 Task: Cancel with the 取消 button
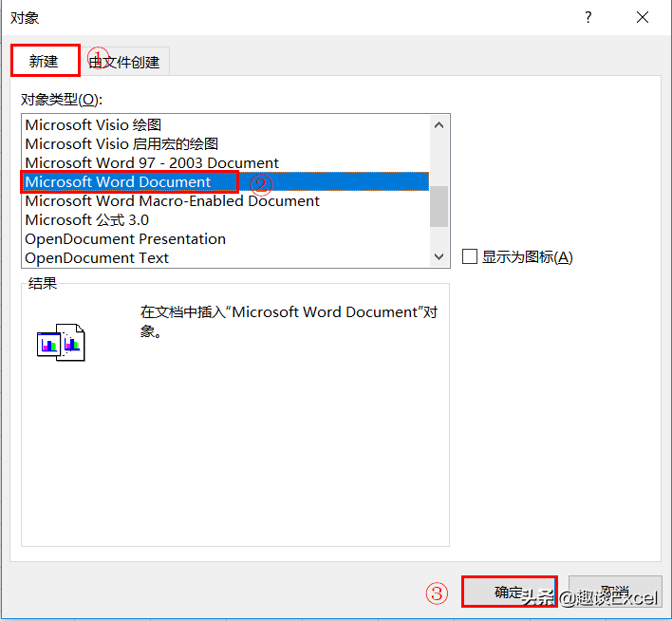615,592
